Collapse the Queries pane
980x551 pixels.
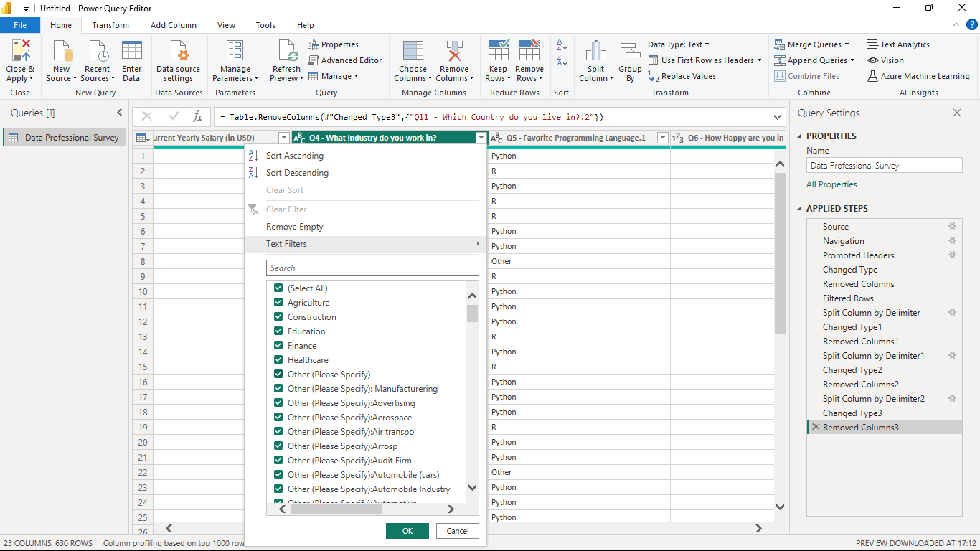pyautogui.click(x=120, y=113)
